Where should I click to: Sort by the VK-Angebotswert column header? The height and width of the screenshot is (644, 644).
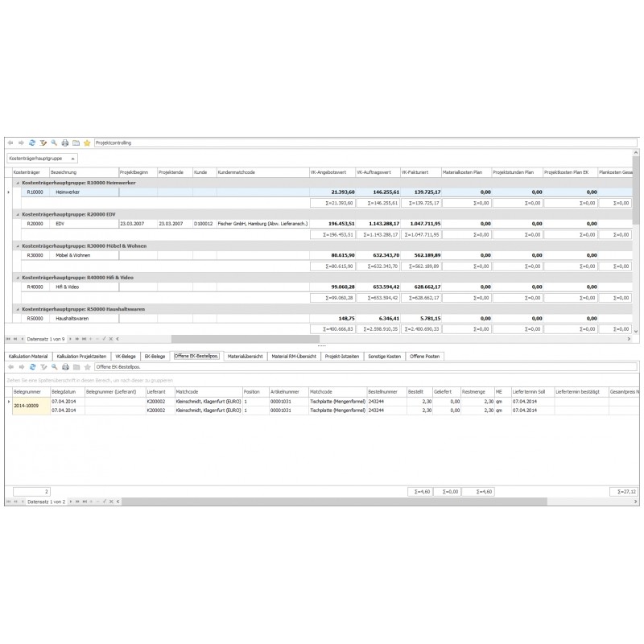point(332,172)
